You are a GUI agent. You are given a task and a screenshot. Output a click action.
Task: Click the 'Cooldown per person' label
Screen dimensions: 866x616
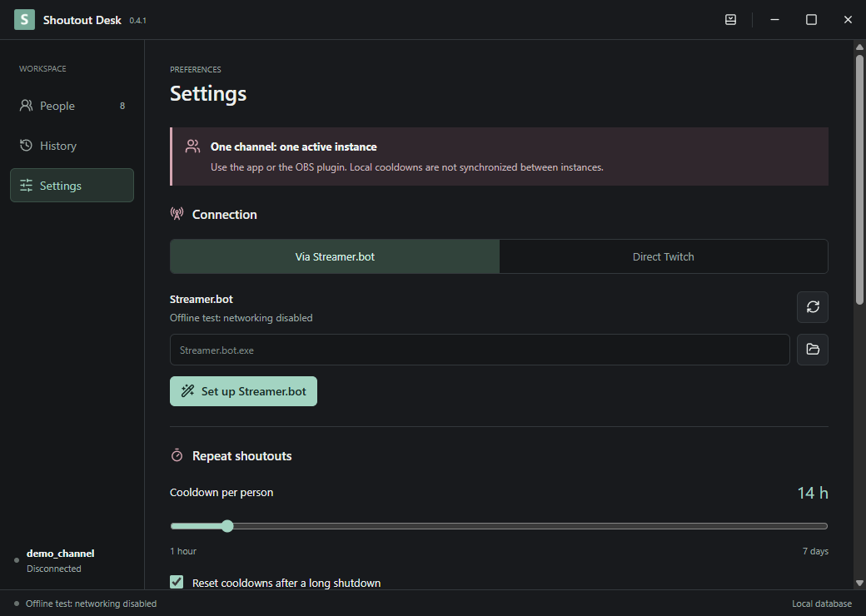tap(221, 492)
